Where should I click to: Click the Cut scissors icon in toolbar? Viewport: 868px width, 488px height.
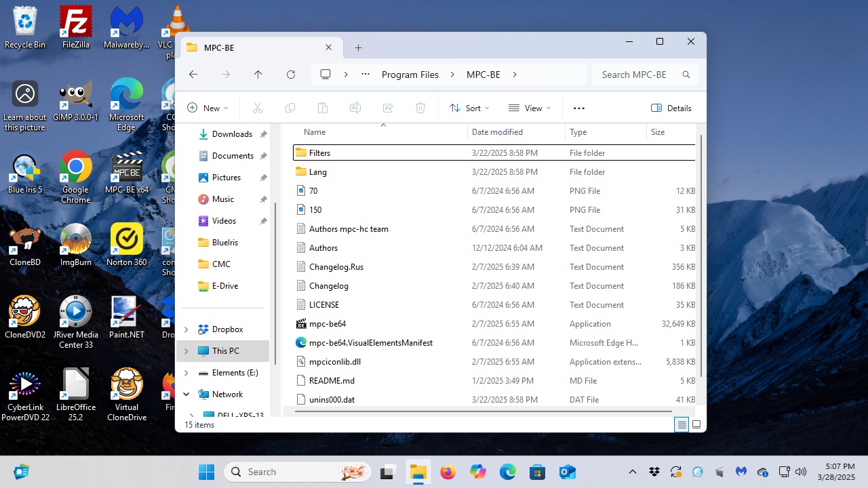258,108
